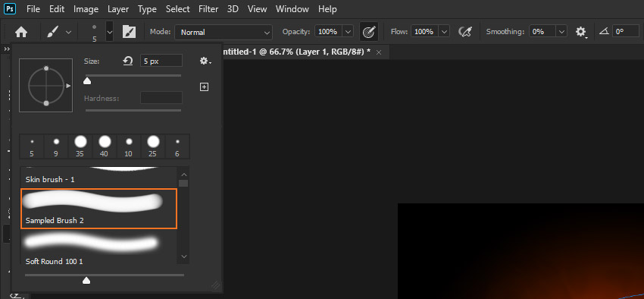
Task: Open smoothing options gear icon
Action: point(580,32)
